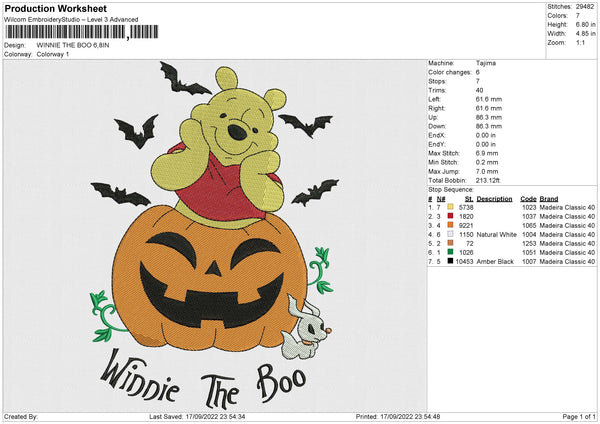Click the 'Right:' measurement label
The image size is (600, 424).
click(x=437, y=108)
